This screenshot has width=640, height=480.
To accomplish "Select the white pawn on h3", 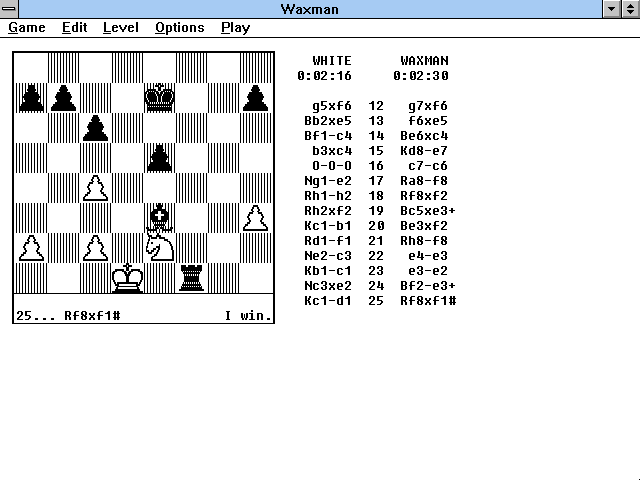I will click(x=256, y=218).
